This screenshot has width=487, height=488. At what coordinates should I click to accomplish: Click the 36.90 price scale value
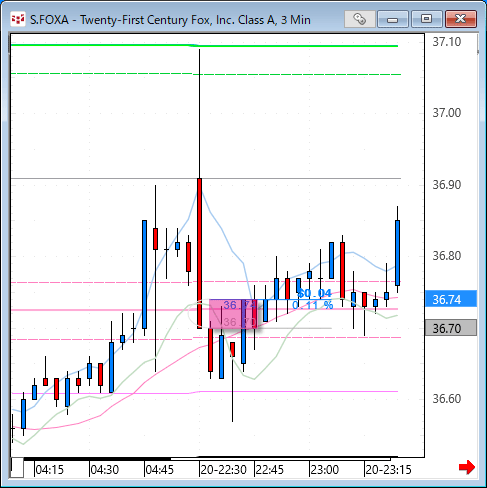coord(447,185)
